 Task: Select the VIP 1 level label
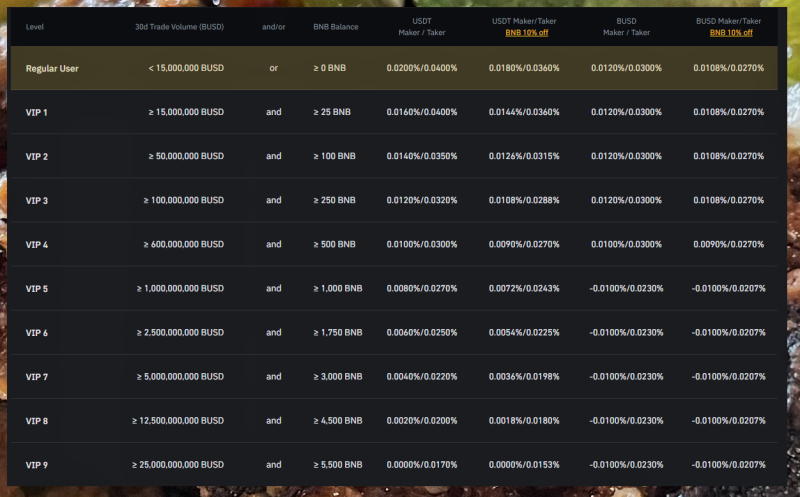click(37, 112)
